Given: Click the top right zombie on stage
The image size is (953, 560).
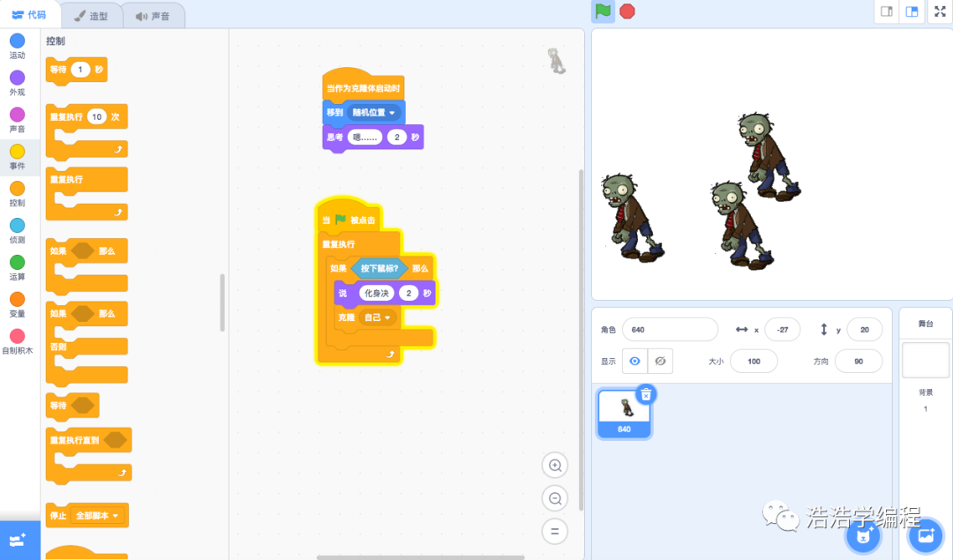Looking at the screenshot, I should tap(769, 156).
